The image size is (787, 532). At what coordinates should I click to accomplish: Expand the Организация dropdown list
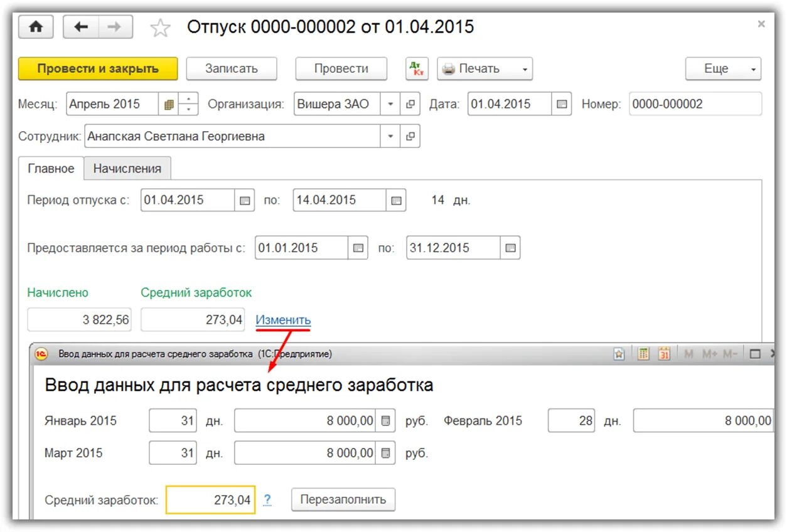point(390,104)
